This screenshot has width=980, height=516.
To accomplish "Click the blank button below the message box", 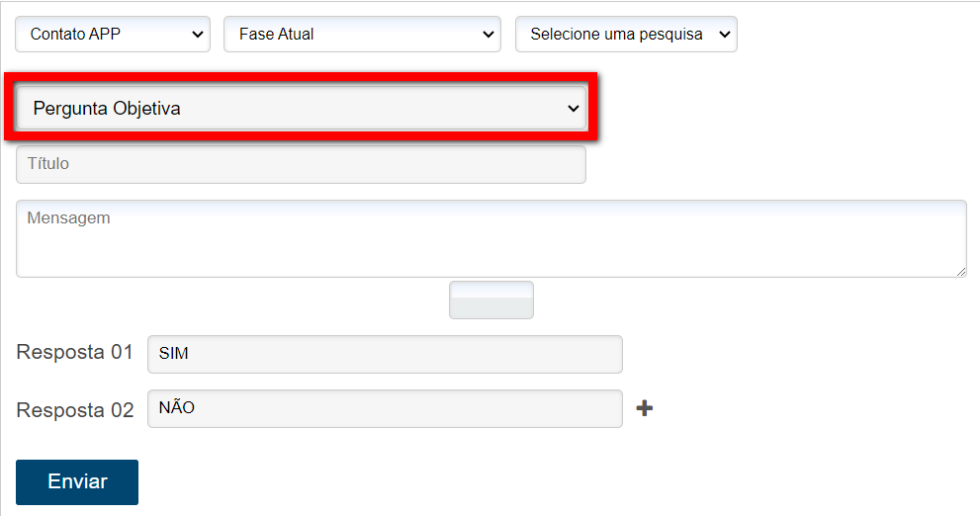I will [x=491, y=301].
